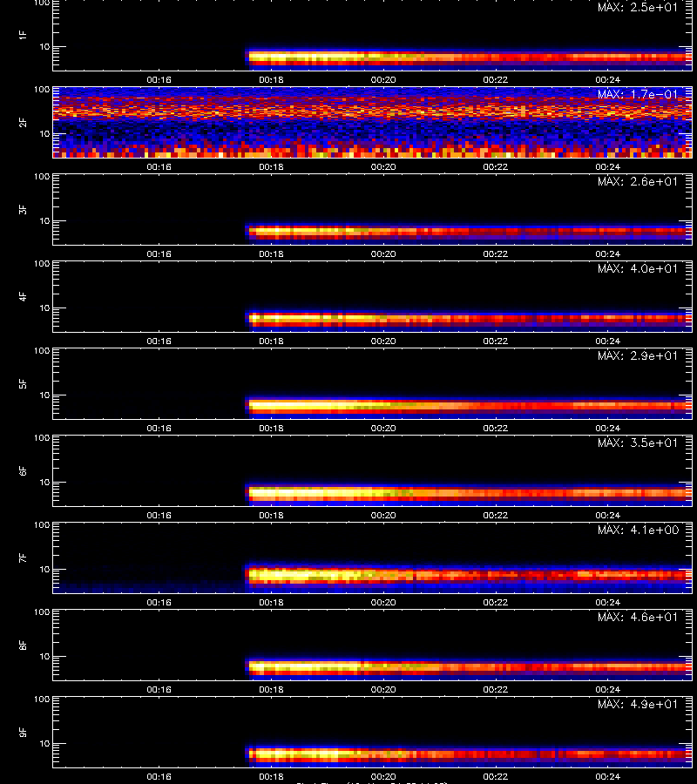Click the 100 y-axis label of the 9F panel
697x784 pixels.
[x=42, y=699]
